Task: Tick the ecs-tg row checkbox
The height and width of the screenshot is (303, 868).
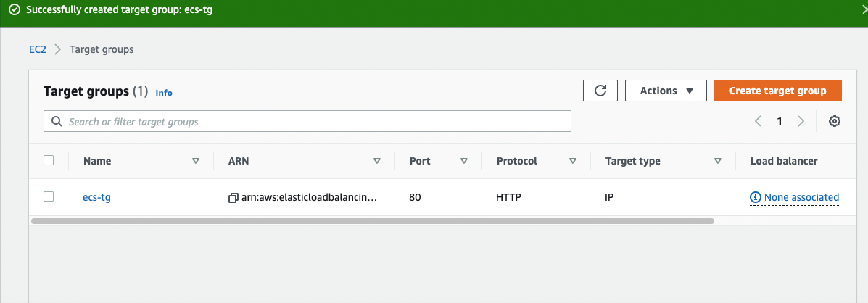Action: 49,196
